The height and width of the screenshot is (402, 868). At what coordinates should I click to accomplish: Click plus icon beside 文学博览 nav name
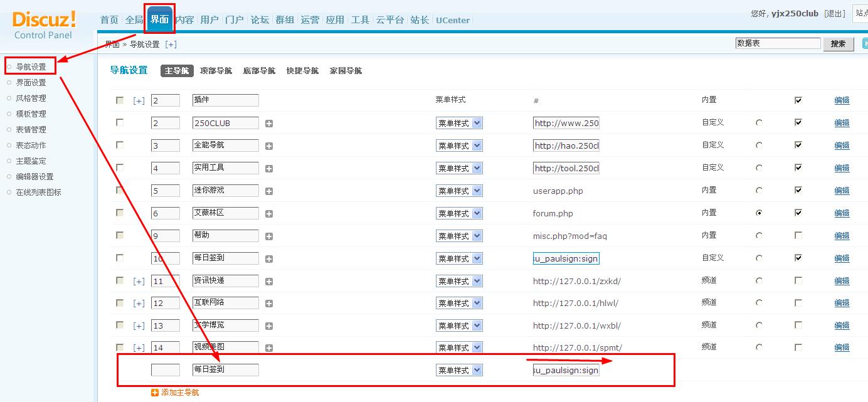click(269, 326)
